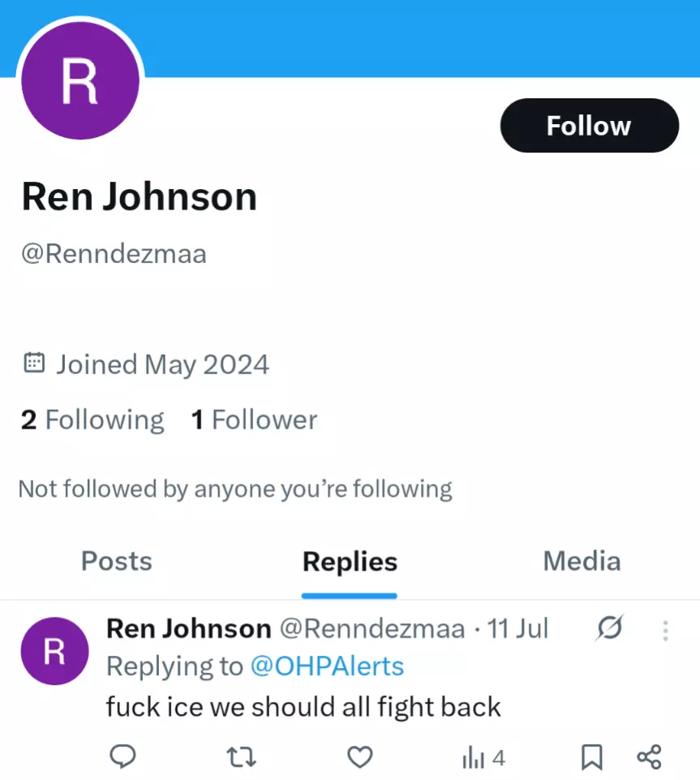Repost the reply tweet
The image size is (700, 780).
(x=241, y=757)
